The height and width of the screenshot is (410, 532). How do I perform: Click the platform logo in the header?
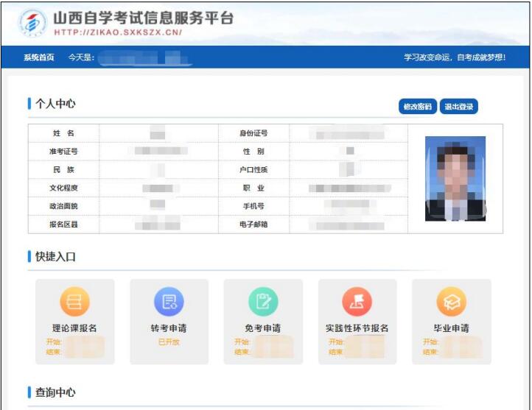pyautogui.click(x=32, y=23)
